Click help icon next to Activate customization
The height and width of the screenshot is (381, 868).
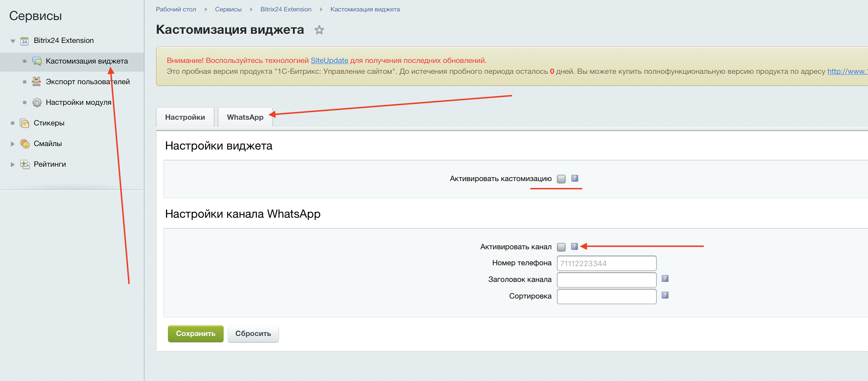574,178
